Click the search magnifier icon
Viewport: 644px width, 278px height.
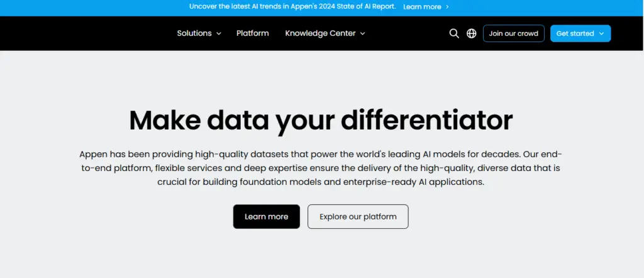tap(454, 33)
